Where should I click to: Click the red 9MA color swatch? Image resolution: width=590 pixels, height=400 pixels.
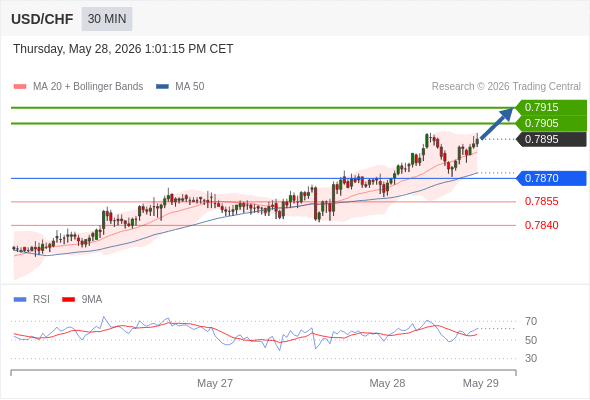point(68,300)
